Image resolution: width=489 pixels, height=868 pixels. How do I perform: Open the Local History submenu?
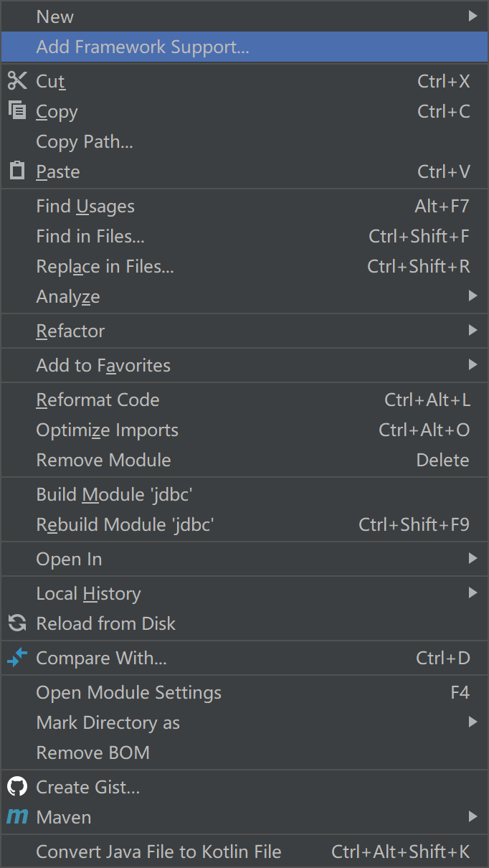point(244,593)
